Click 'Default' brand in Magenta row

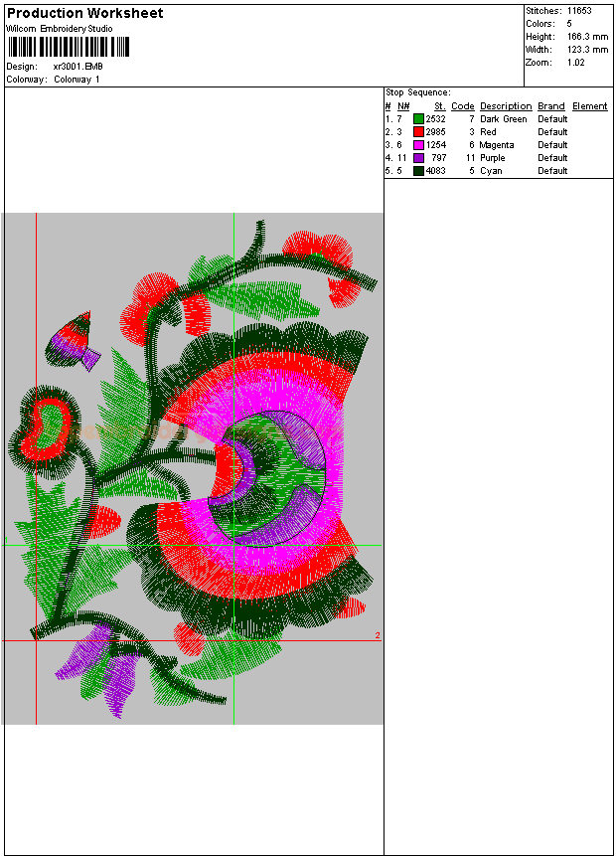(552, 145)
